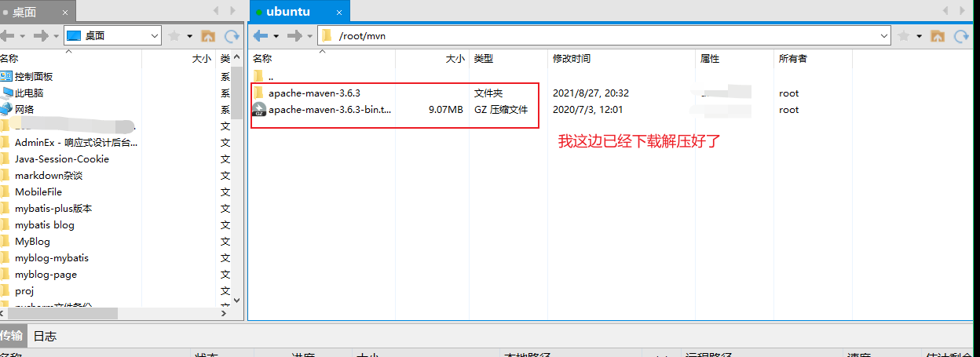Open local back-history dropdown arrow

click(22, 36)
